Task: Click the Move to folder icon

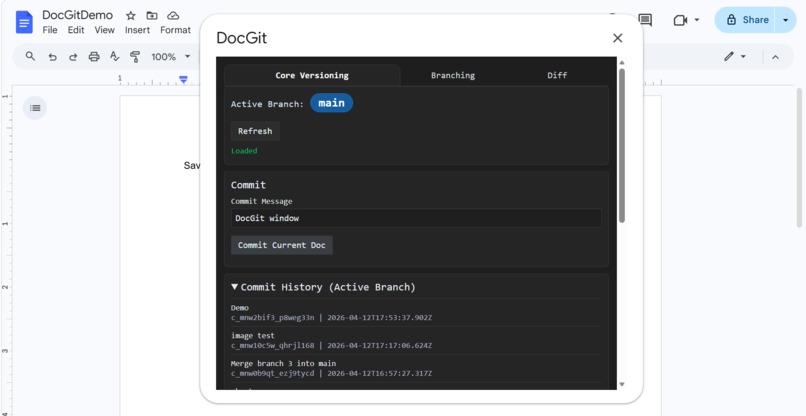Action: [x=152, y=15]
